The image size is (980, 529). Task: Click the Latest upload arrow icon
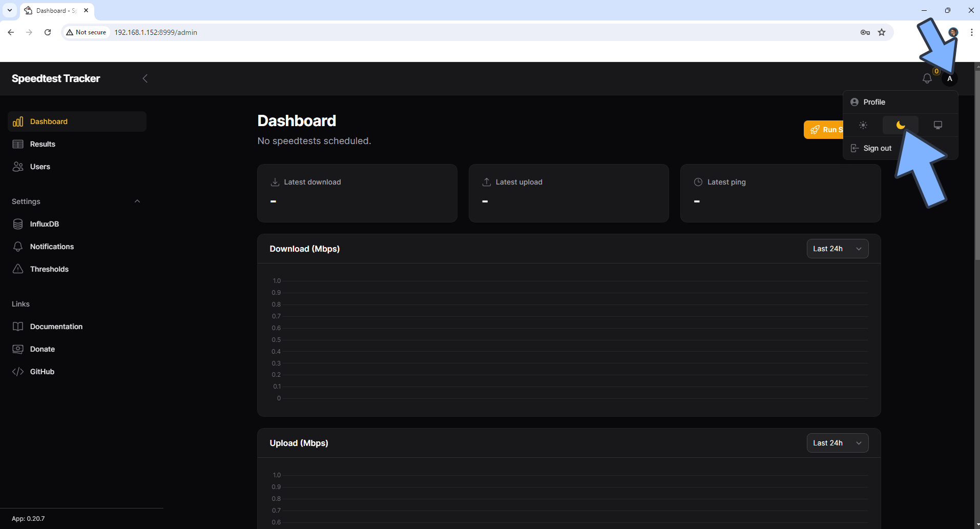click(x=486, y=182)
